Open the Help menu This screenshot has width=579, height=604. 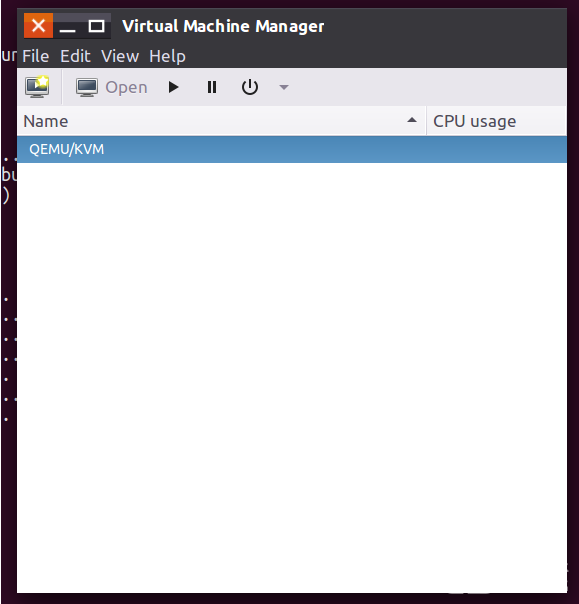point(167,56)
